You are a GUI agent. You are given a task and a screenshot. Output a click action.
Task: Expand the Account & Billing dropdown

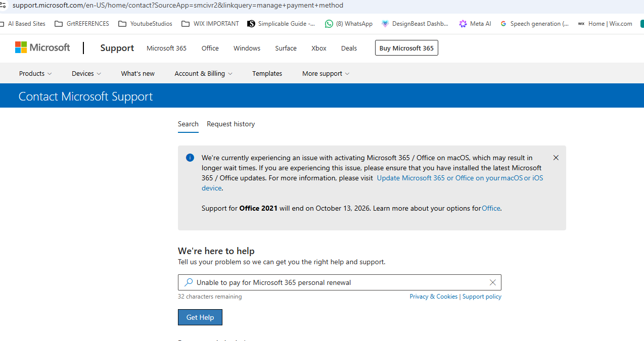pos(204,73)
